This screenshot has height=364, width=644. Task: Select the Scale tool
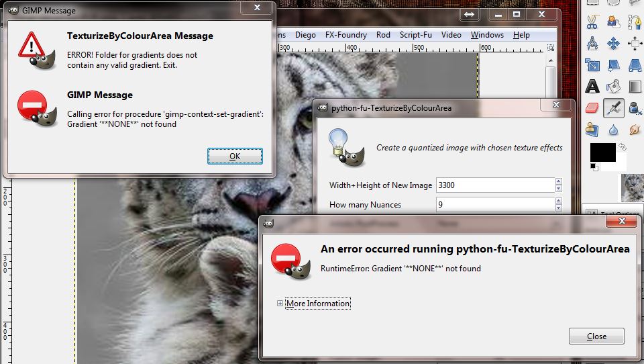[592, 65]
